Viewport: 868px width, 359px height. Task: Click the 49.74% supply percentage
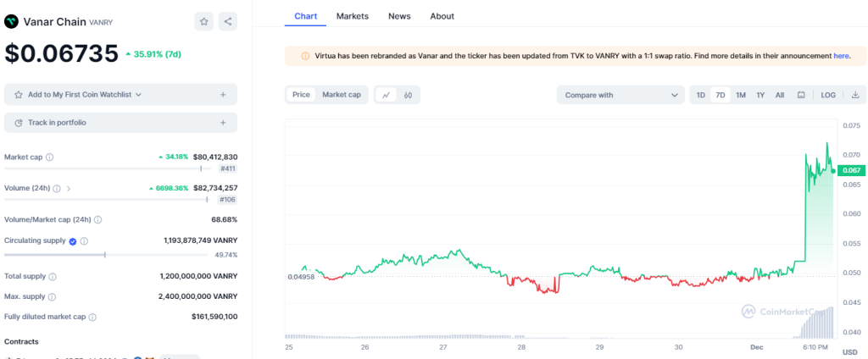pyautogui.click(x=225, y=255)
